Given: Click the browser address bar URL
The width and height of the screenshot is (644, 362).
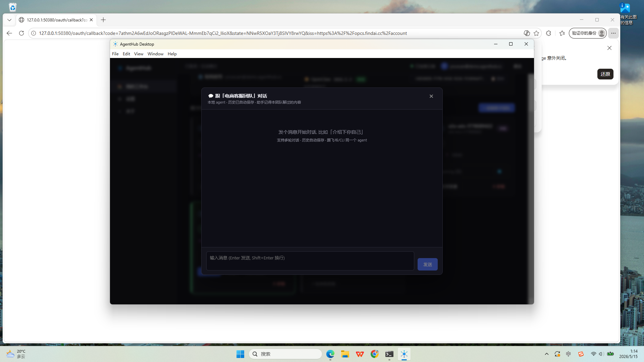Looking at the screenshot, I should pos(223,33).
